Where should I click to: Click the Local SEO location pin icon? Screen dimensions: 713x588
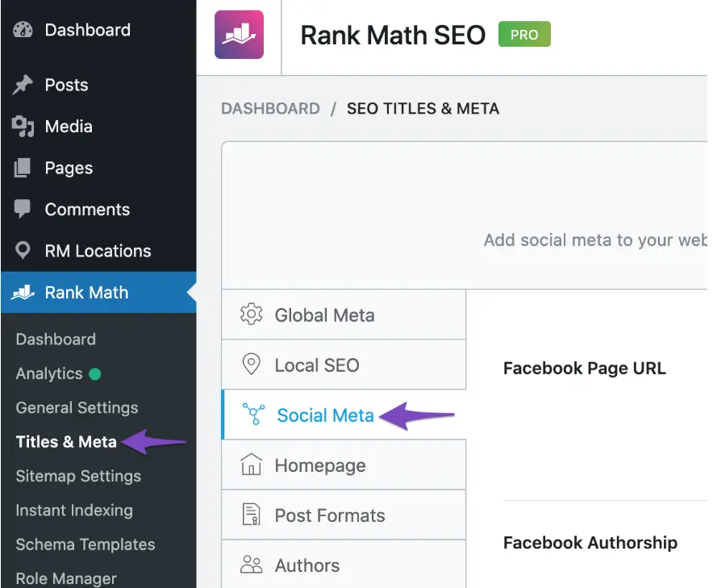click(x=251, y=365)
